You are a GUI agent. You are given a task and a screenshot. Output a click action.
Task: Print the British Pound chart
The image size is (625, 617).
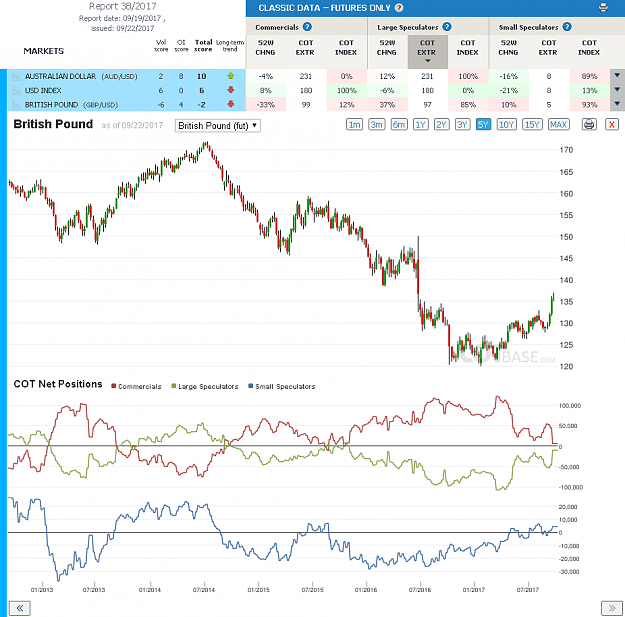click(x=589, y=124)
